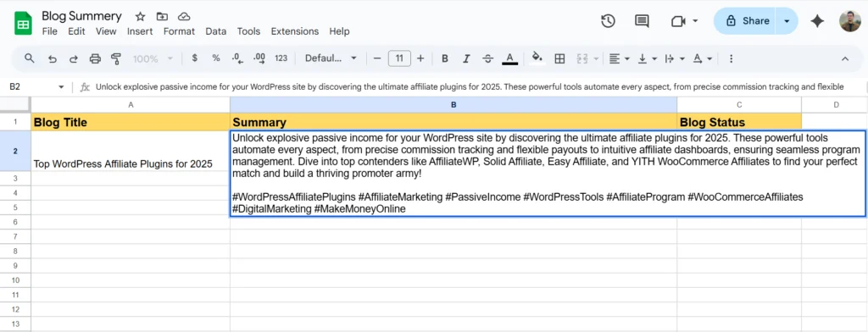Print the spreadsheet
This screenshot has height=332, width=868.
click(x=95, y=58)
